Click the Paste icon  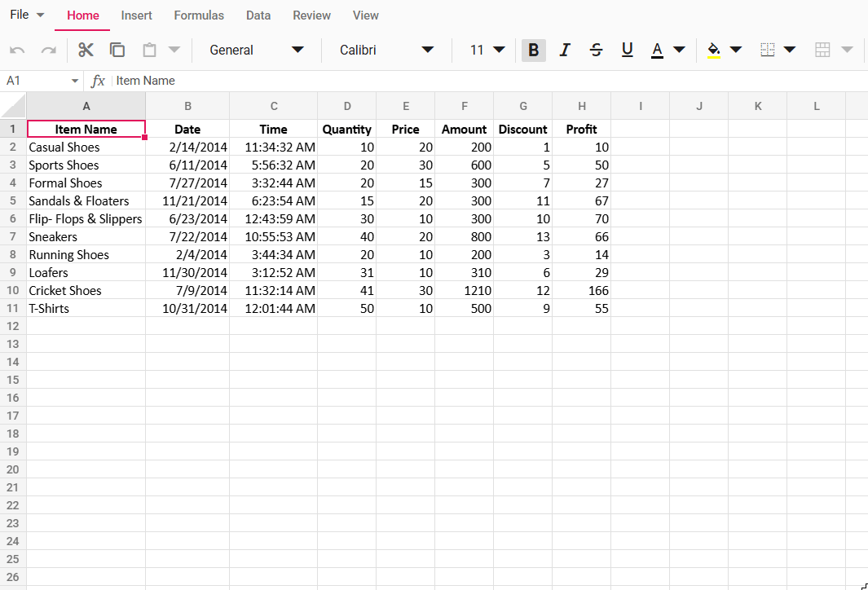pyautogui.click(x=149, y=50)
